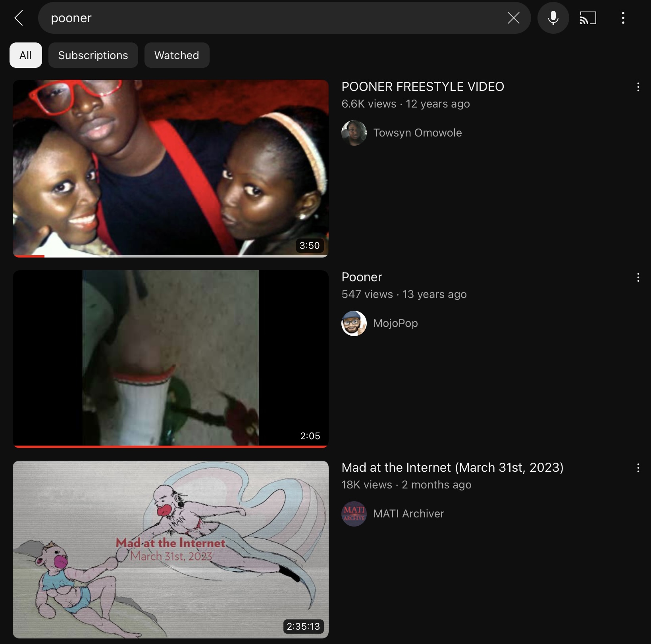Image resolution: width=651 pixels, height=644 pixels.
Task: Select the Subscriptions filter chip
Action: (93, 55)
